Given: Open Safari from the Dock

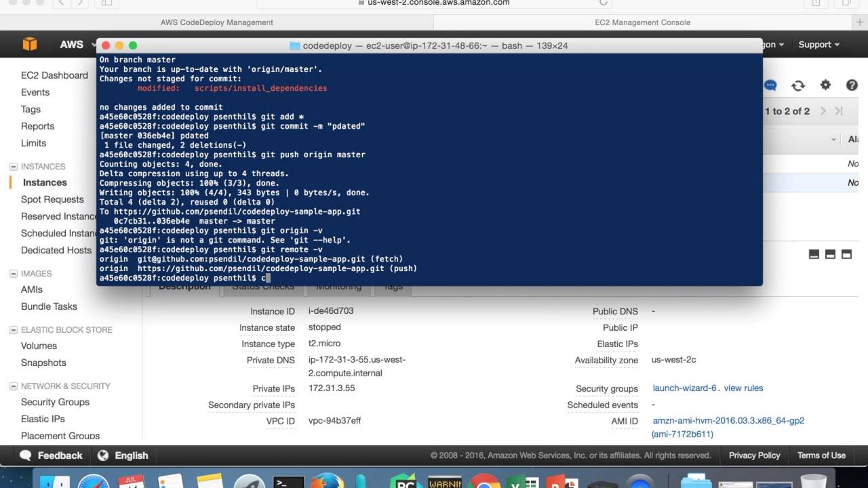Looking at the screenshot, I should click(94, 483).
